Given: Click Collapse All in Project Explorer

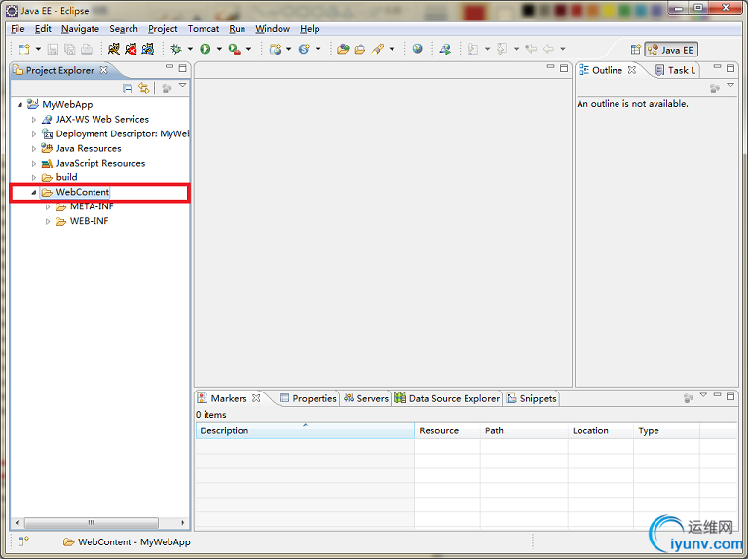Looking at the screenshot, I should 128,89.
